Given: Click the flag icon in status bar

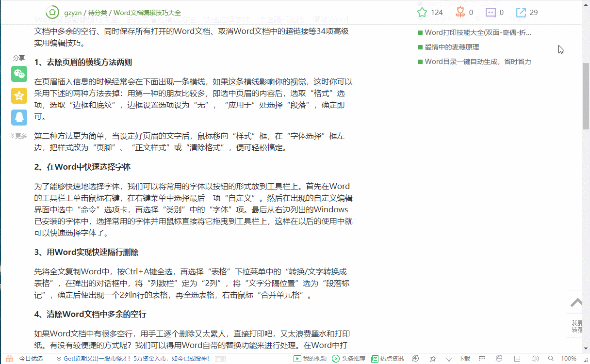Looking at the screenshot, I should 482,359.
